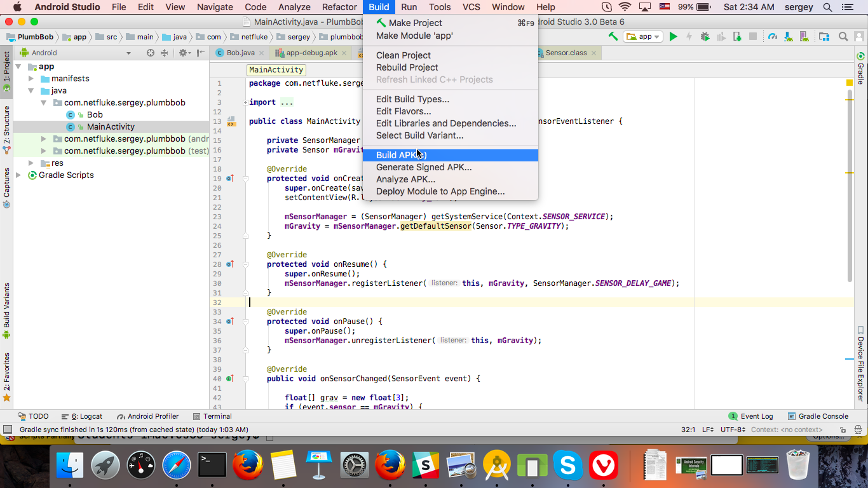Toggle the Z: Structure side panel
Image resolution: width=868 pixels, height=488 pixels.
(6, 130)
